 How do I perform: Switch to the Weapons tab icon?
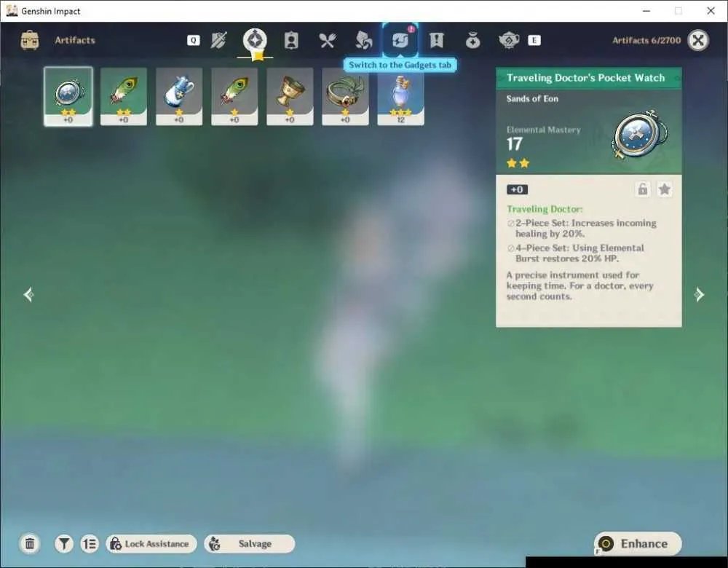218,40
